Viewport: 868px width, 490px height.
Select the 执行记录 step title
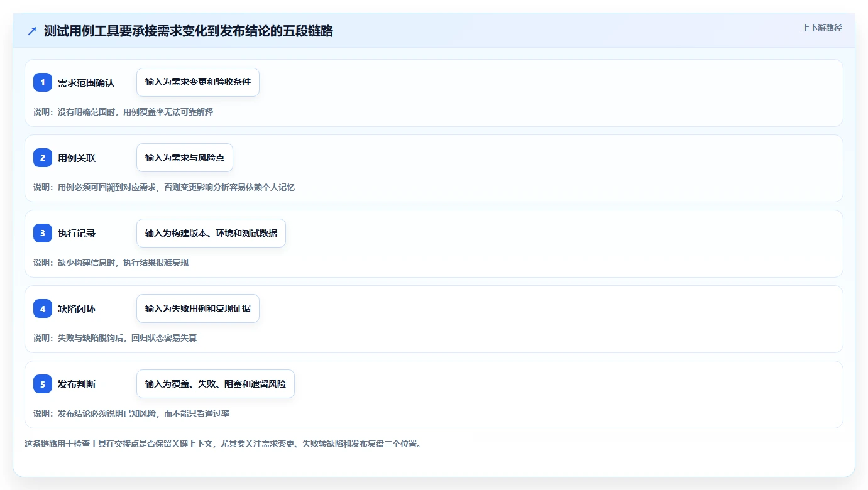(77, 233)
